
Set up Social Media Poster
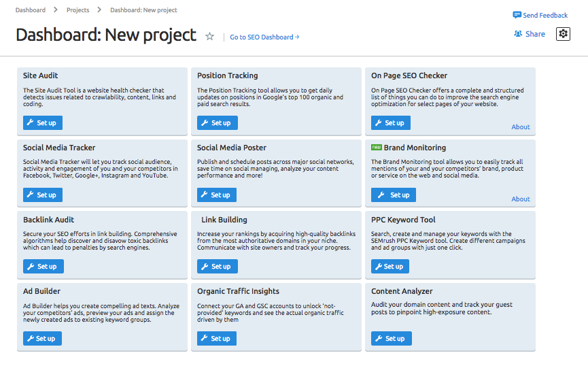pos(216,195)
